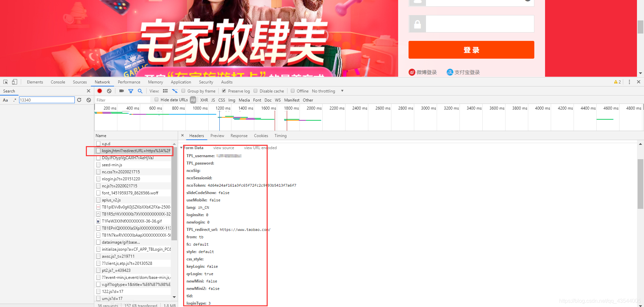Toggle capture screenshots camera icon
Screen dimensions: 644x307
point(121,91)
